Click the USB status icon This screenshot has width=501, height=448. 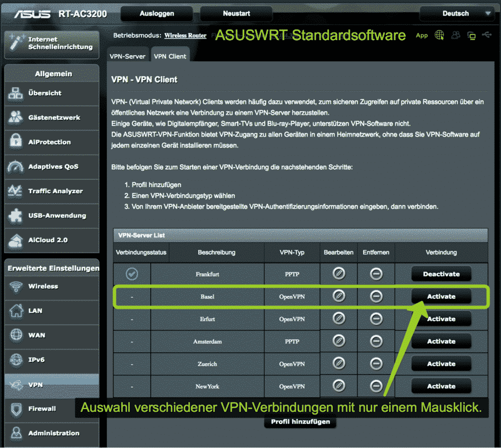(487, 35)
